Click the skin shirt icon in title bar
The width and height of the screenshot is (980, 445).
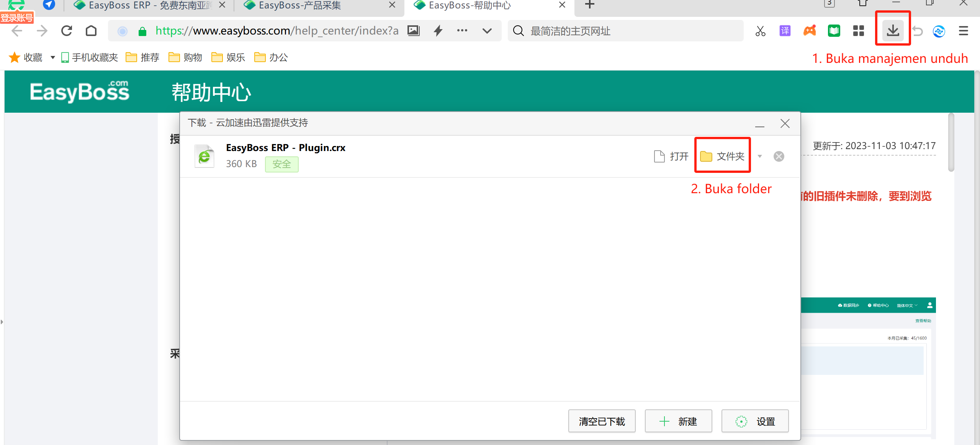pyautogui.click(x=862, y=3)
